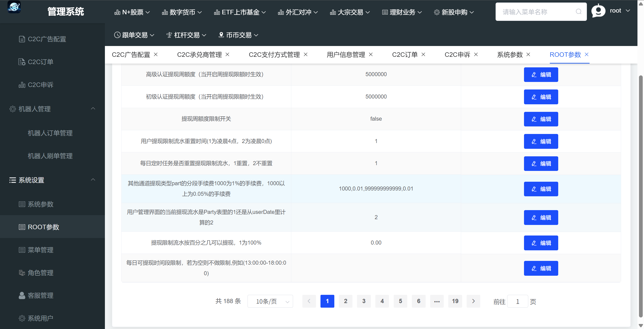Click the planet logo icon
644x329 pixels.
pos(14,7)
